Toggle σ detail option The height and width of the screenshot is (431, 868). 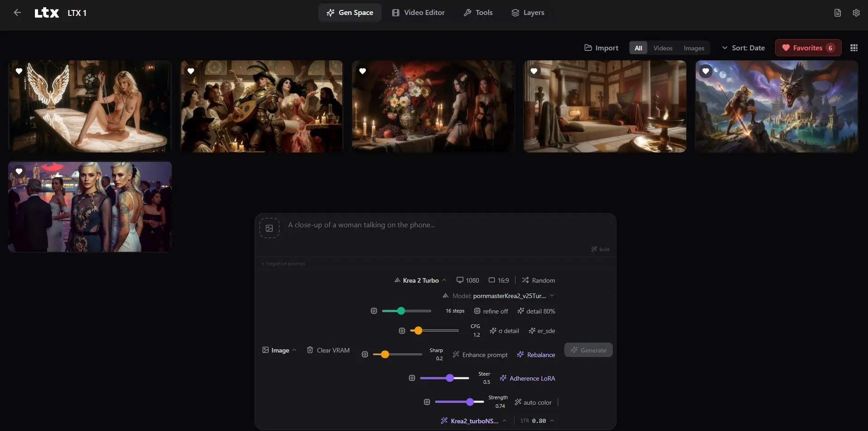(504, 331)
